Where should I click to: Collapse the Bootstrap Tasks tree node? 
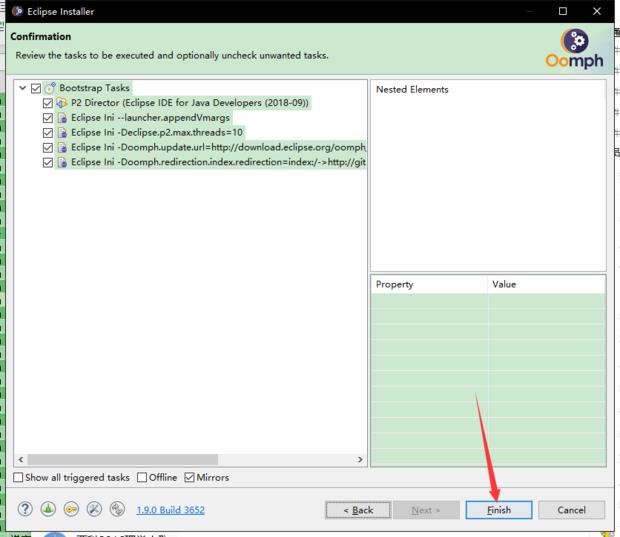(x=22, y=88)
